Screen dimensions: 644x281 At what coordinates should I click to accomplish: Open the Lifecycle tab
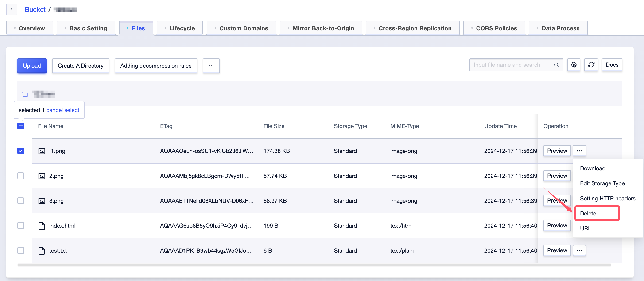pos(180,28)
